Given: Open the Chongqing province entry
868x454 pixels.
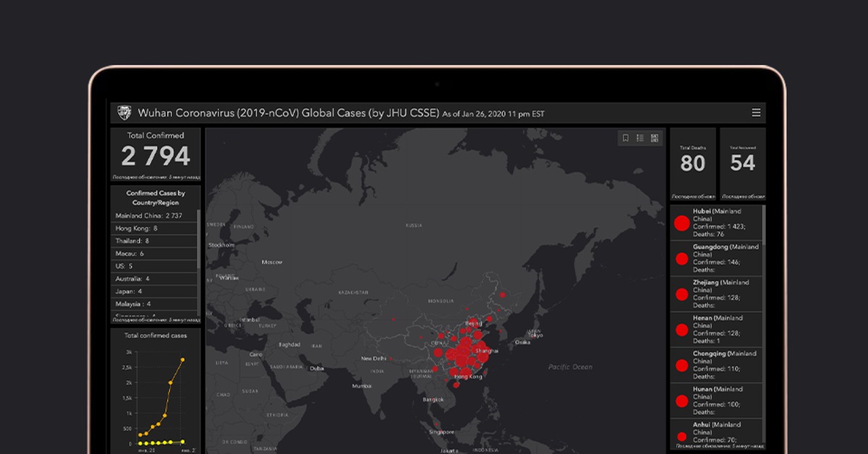Looking at the screenshot, I should [725, 365].
